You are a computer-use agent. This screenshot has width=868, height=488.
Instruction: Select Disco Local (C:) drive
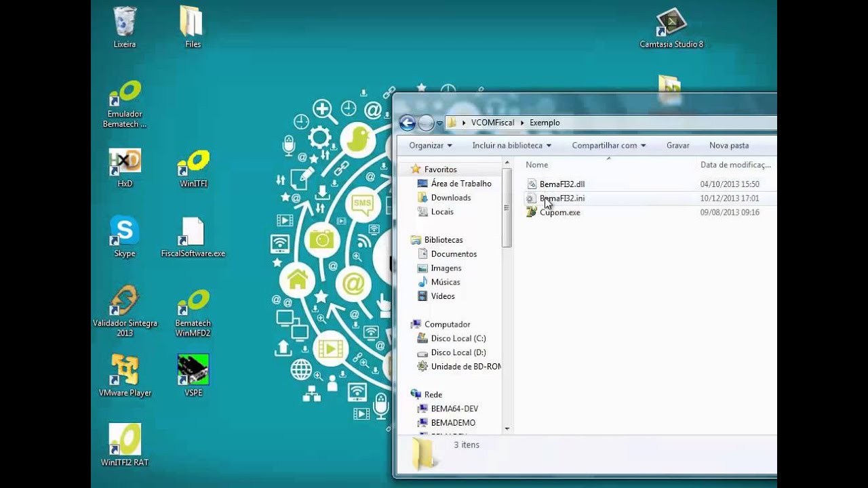point(458,338)
